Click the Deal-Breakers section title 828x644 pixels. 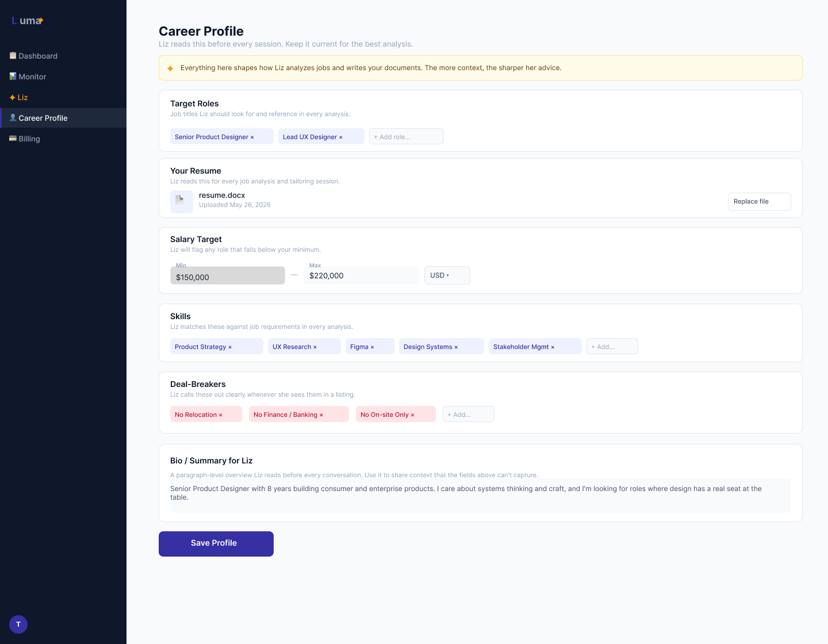coord(198,385)
